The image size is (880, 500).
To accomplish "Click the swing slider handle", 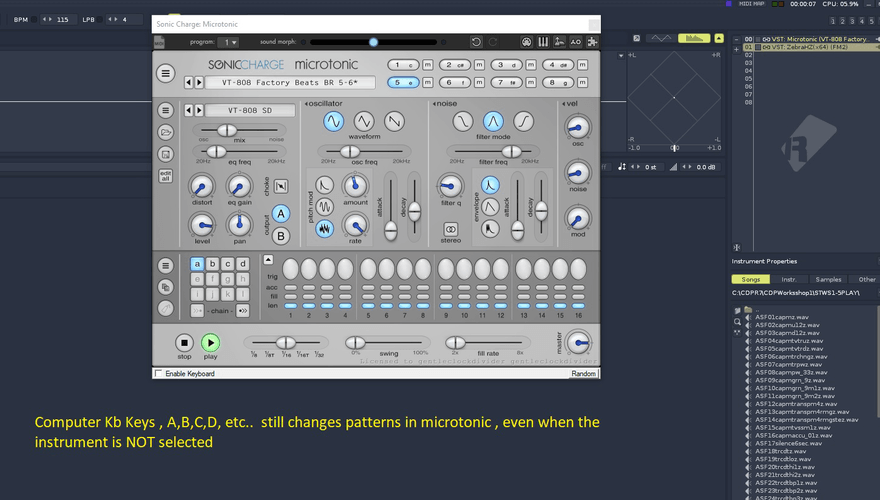I will (x=355, y=342).
